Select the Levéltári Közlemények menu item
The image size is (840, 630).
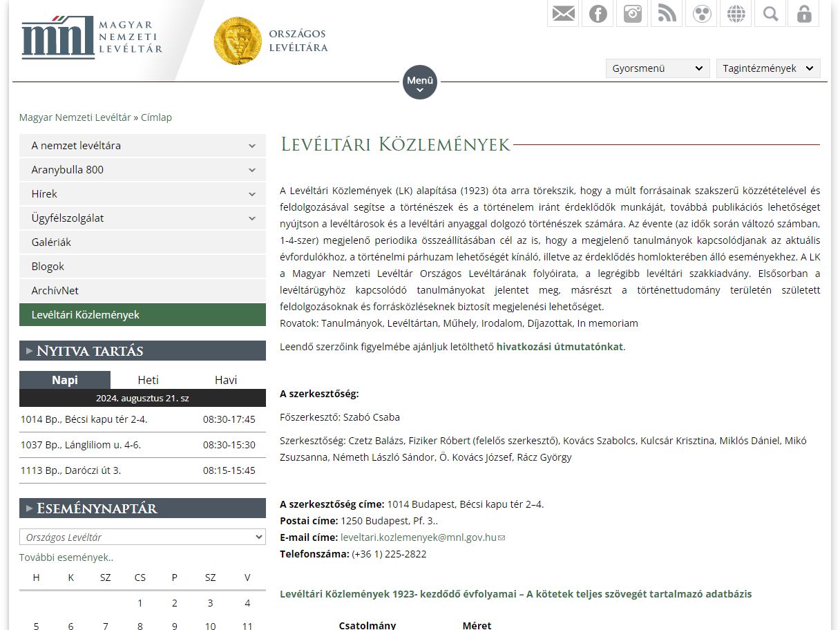pyautogui.click(x=142, y=314)
